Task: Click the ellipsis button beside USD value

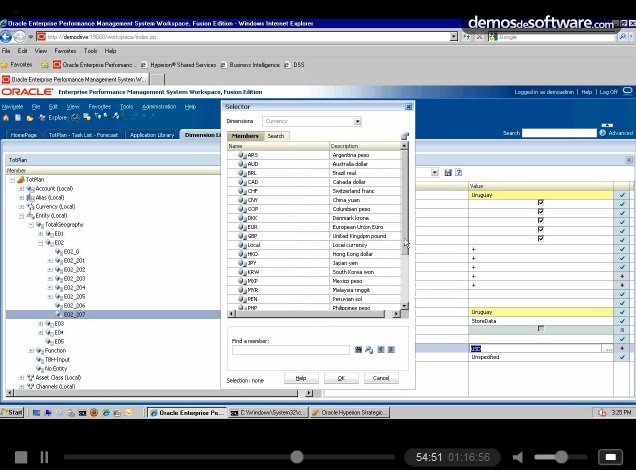Action: 608,349
